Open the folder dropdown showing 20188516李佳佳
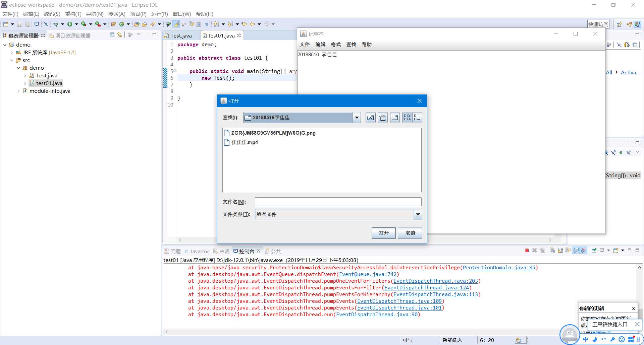The width and height of the screenshot is (644, 345). (357, 118)
